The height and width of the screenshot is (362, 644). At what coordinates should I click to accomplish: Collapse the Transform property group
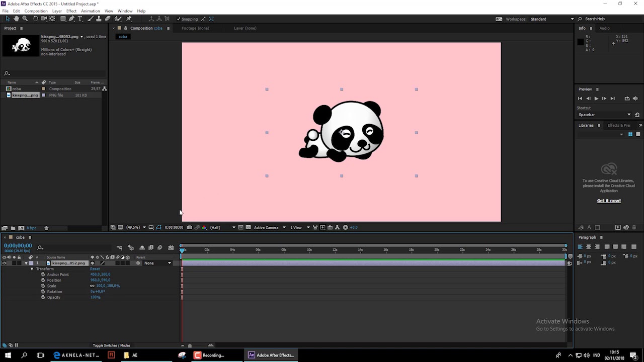[x=32, y=269]
